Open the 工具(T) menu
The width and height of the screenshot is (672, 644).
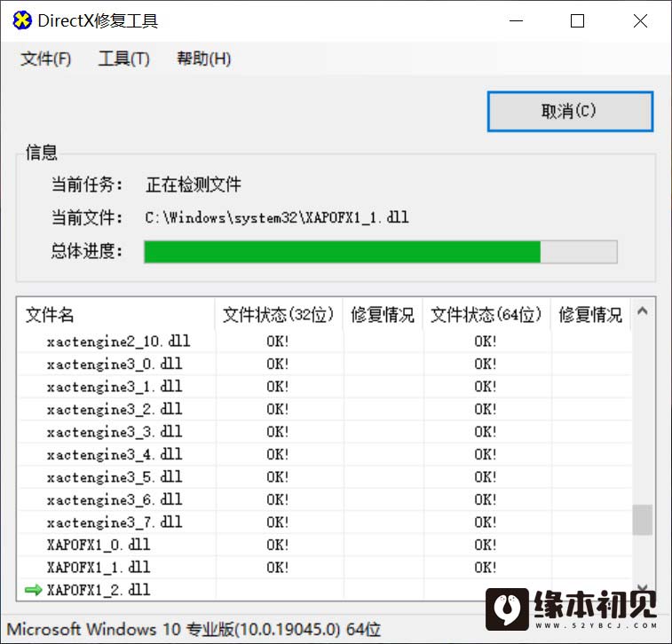pyautogui.click(x=124, y=59)
